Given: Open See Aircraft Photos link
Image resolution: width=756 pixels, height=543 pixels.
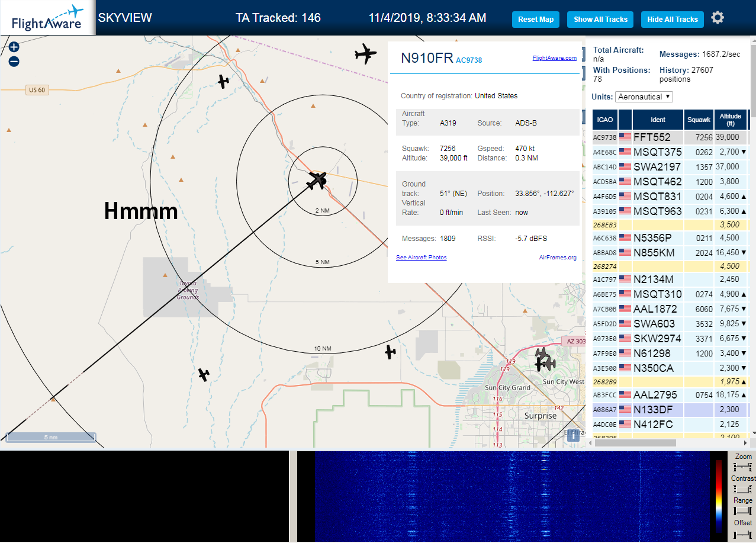Looking at the screenshot, I should [x=421, y=258].
